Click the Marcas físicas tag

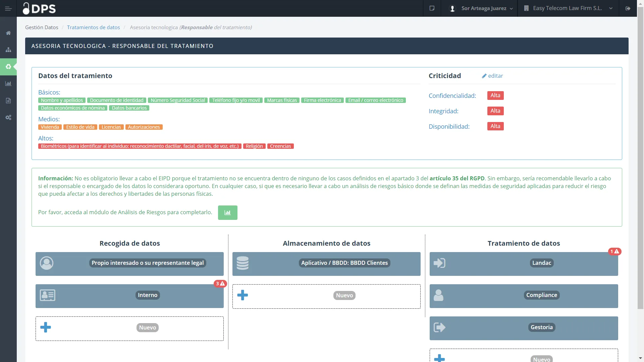click(x=282, y=100)
